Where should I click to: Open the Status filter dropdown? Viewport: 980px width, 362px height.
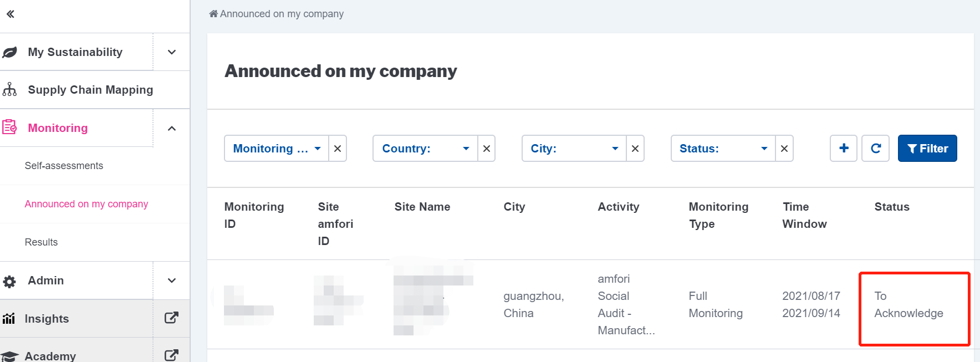723,149
